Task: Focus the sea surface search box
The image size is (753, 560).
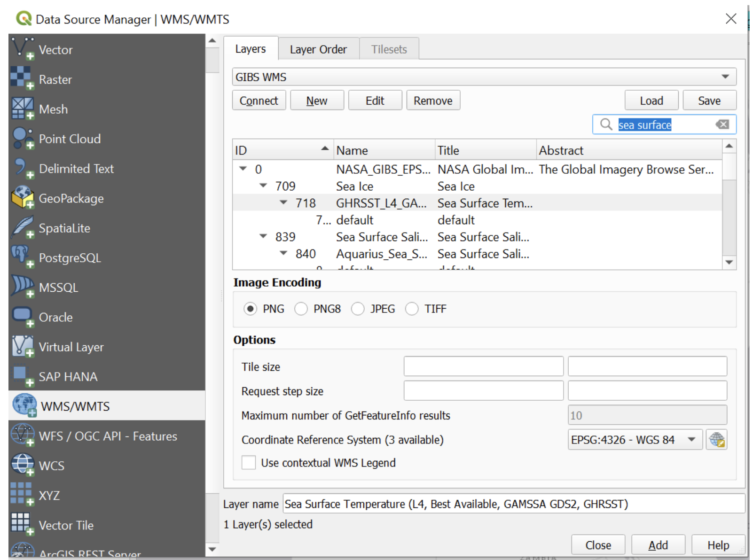Action: pyautogui.click(x=664, y=124)
